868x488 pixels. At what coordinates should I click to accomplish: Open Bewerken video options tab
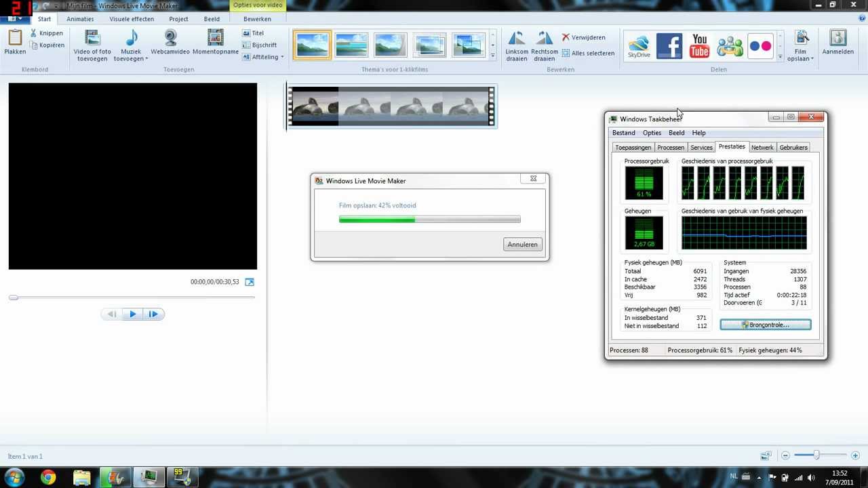(x=257, y=19)
